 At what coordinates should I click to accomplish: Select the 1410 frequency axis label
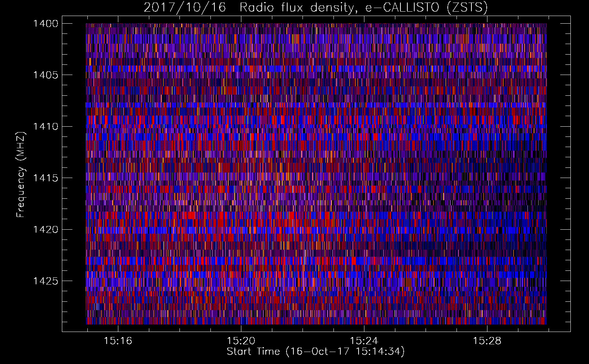click(x=46, y=127)
